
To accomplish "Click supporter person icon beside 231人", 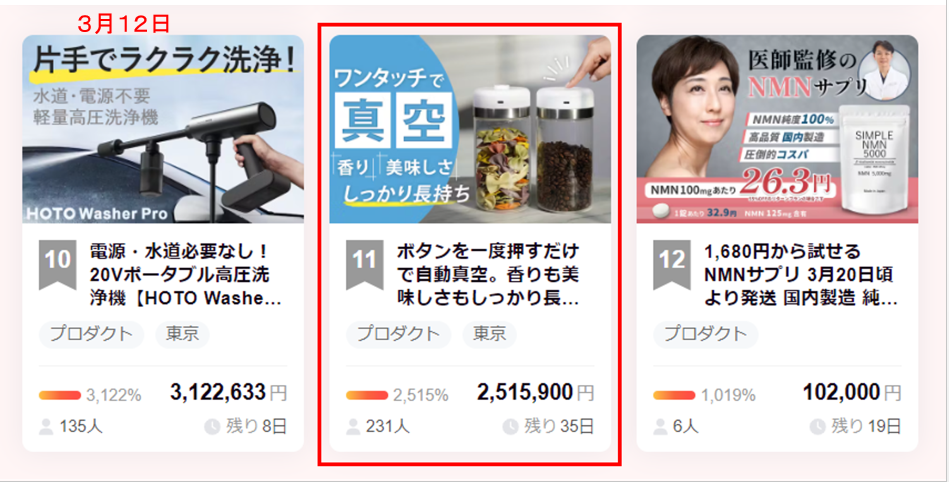I will 353,426.
